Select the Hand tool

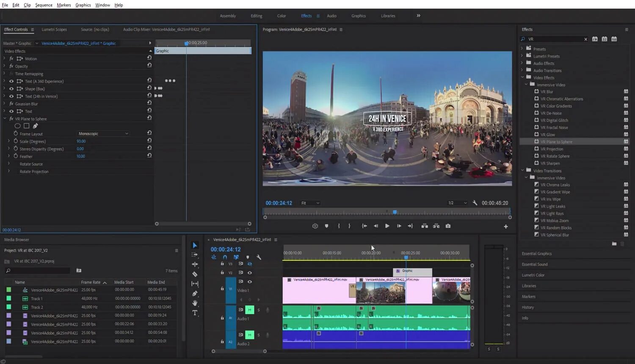coord(195,303)
